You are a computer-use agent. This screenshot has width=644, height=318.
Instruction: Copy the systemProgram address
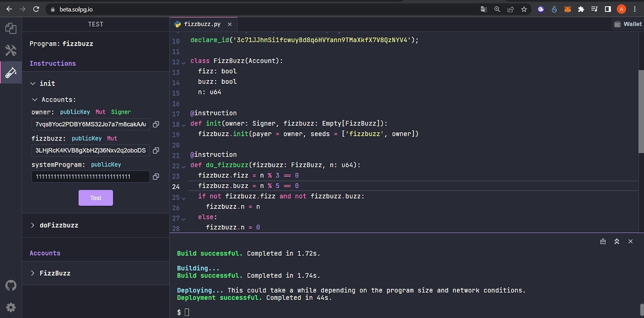pyautogui.click(x=156, y=176)
